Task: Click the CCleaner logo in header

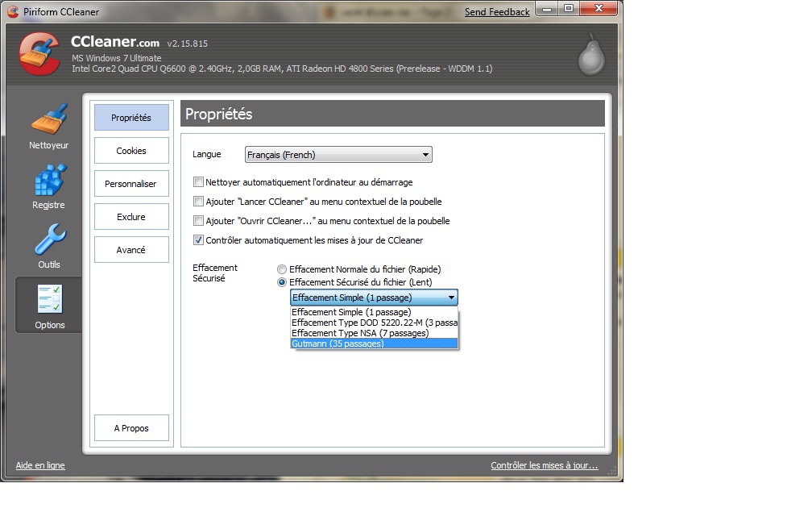Action: pos(39,55)
